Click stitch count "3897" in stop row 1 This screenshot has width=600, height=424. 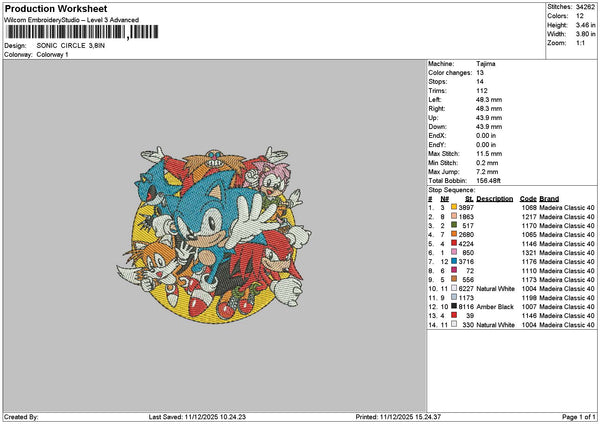[466, 207]
